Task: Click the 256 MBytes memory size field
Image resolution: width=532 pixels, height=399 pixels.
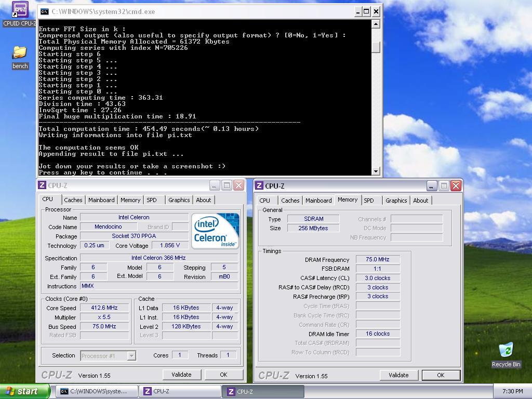Action: (x=313, y=229)
